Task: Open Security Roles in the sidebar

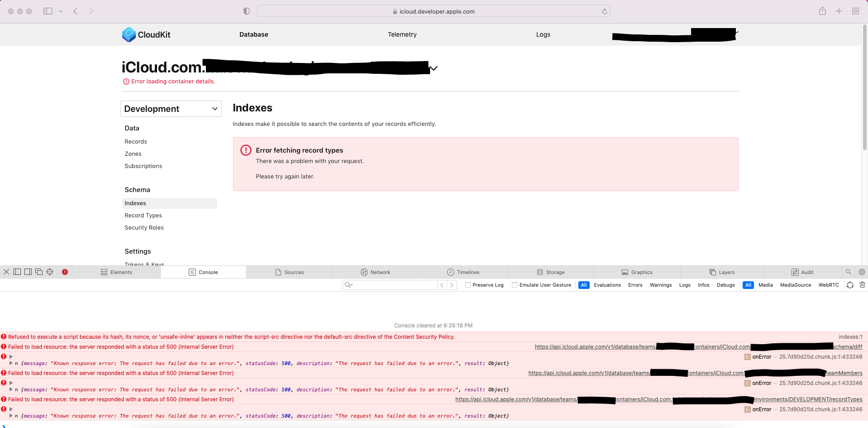Action: tap(144, 228)
